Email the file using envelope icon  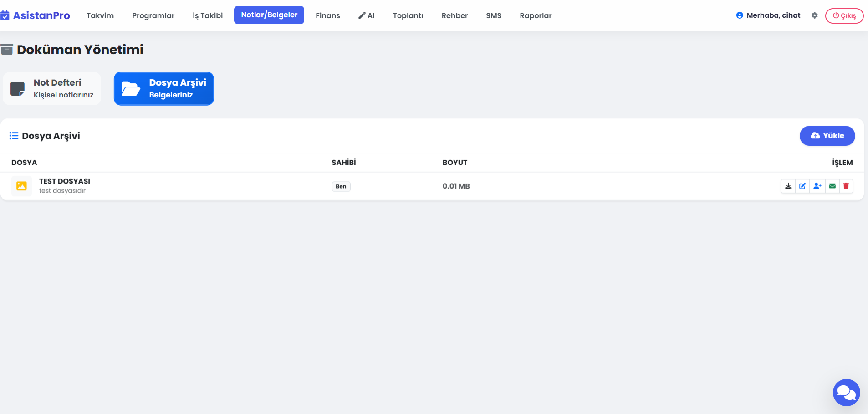pyautogui.click(x=832, y=186)
